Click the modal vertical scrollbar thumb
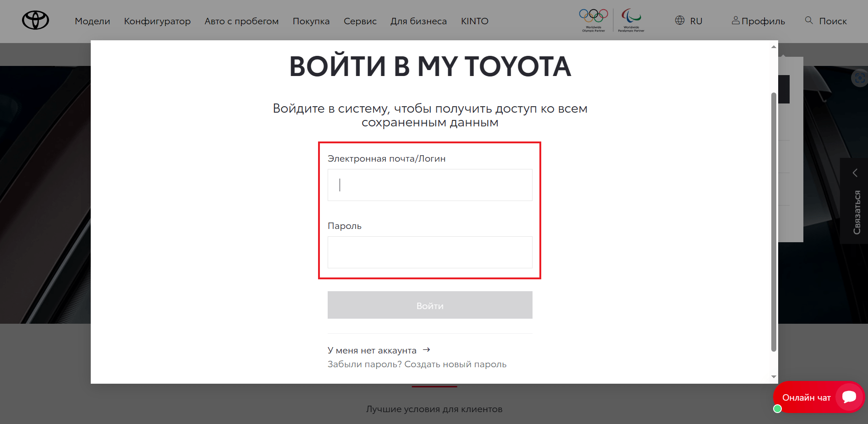Screen dimensions: 868x424 coord(774,222)
